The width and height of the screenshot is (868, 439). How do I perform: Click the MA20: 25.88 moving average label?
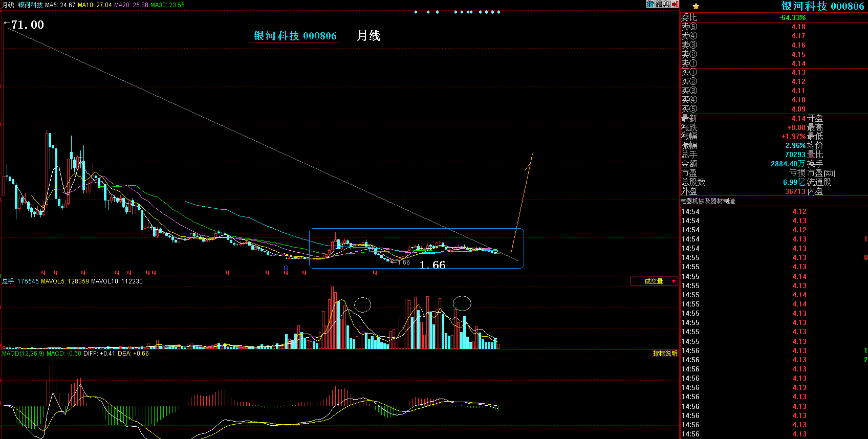click(x=131, y=5)
